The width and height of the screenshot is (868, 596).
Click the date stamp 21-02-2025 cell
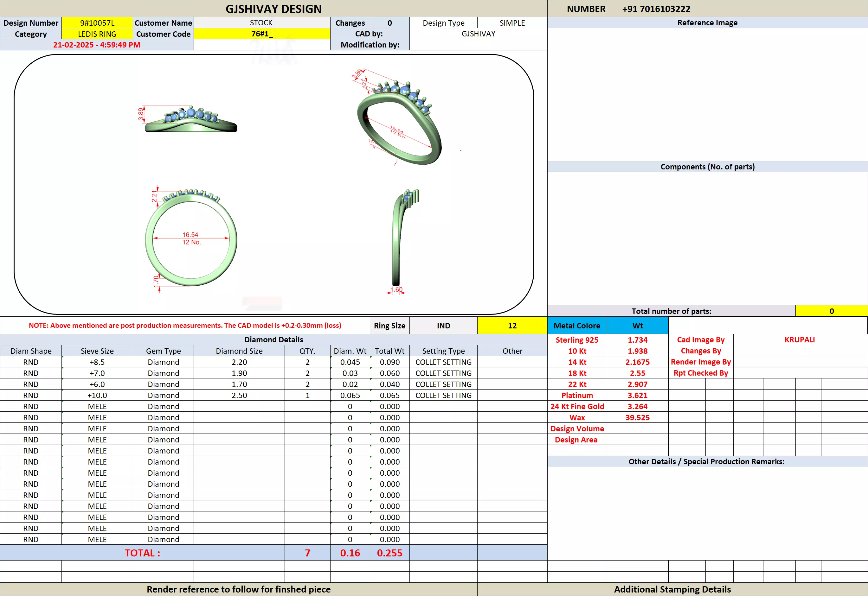coord(97,45)
